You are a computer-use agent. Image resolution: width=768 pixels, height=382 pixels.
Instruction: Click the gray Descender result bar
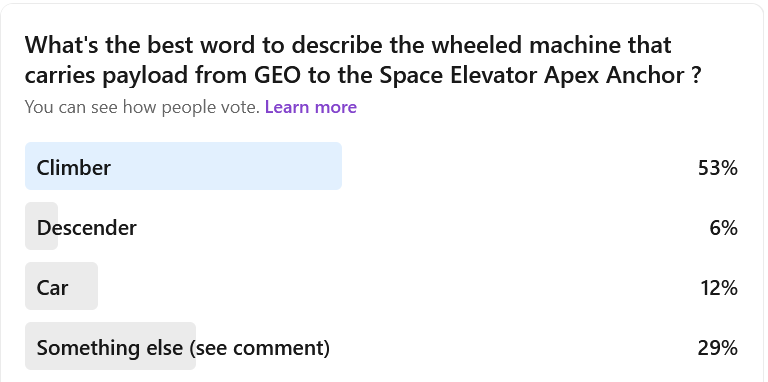[42, 226]
